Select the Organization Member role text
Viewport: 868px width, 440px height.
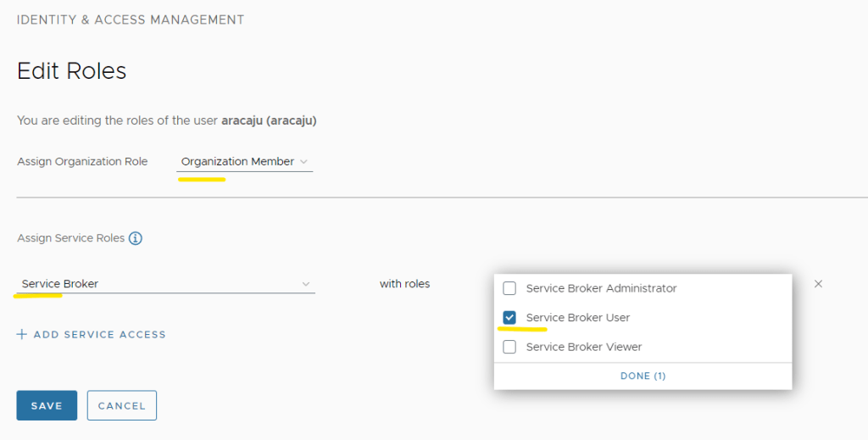(x=237, y=162)
